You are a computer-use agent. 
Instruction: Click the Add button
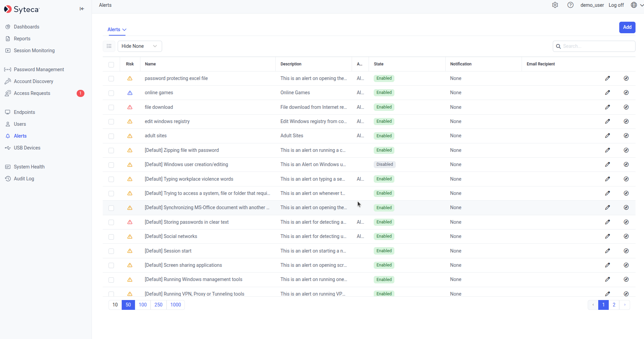pos(627,27)
